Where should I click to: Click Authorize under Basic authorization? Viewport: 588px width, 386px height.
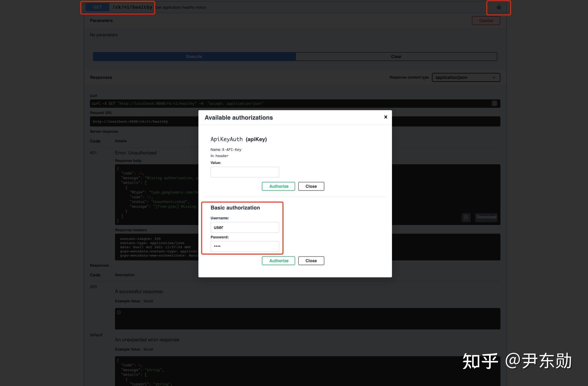279,261
